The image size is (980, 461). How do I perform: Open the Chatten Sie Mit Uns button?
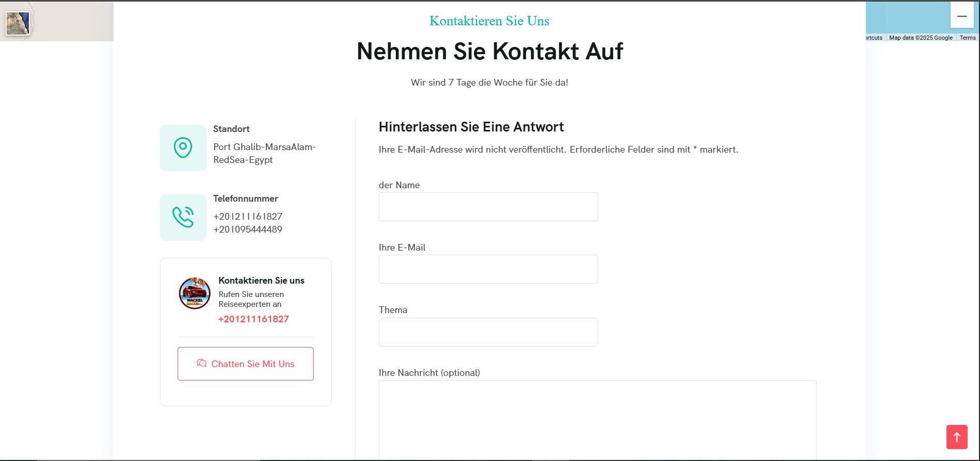coord(246,364)
